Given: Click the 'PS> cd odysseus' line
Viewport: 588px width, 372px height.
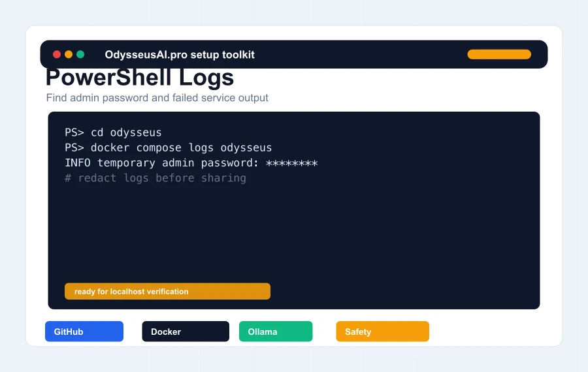Looking at the screenshot, I should [x=113, y=132].
